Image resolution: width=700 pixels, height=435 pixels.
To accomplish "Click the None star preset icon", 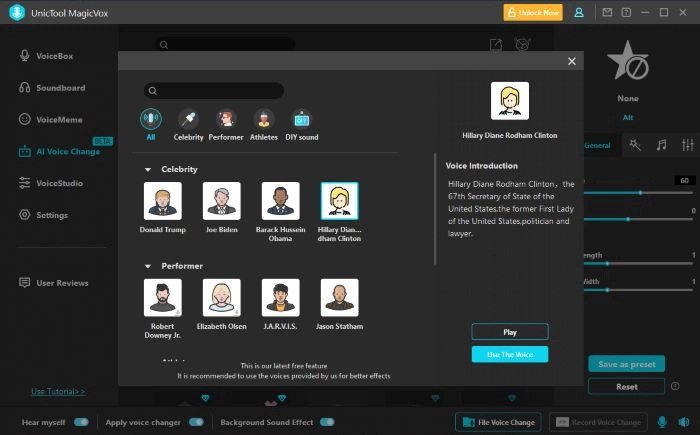I will 628,61.
